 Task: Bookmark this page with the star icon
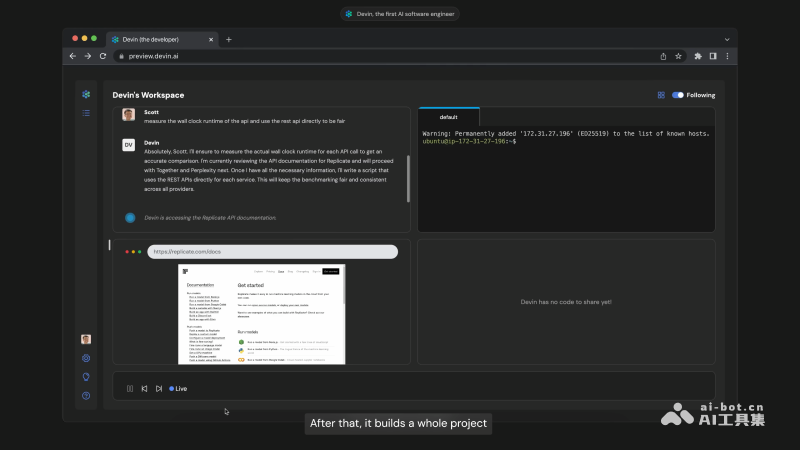tap(678, 56)
